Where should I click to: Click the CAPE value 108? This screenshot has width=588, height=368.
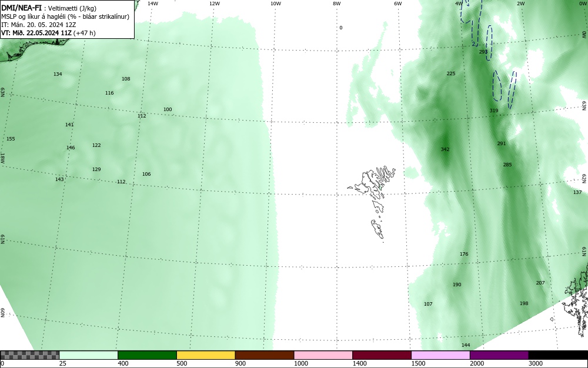126,79
